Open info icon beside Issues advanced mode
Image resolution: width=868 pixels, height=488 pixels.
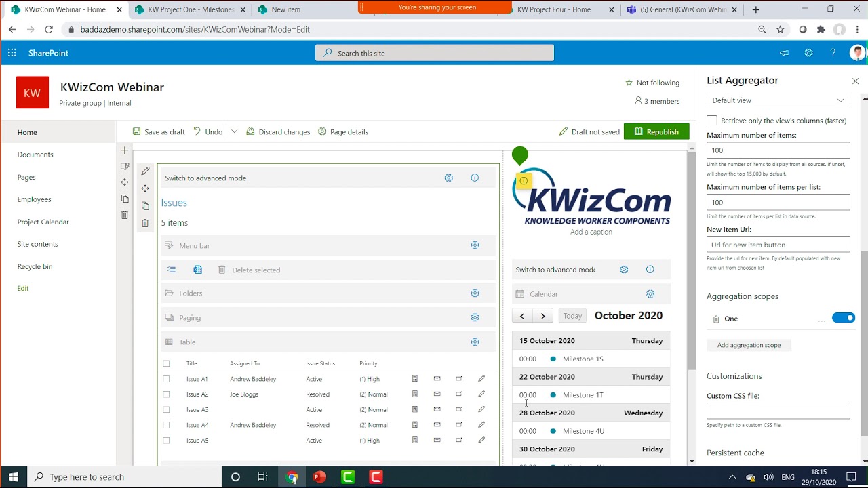tap(475, 178)
